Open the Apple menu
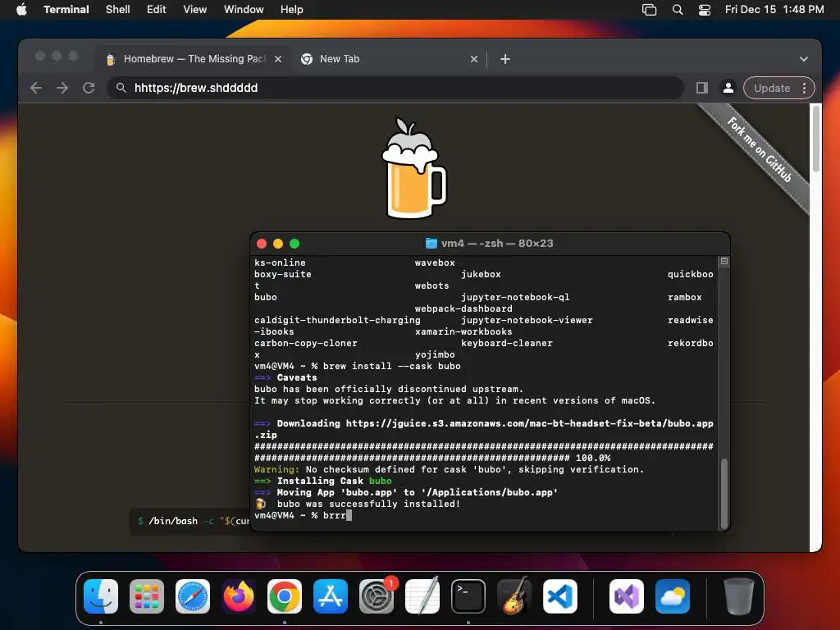 (21, 9)
